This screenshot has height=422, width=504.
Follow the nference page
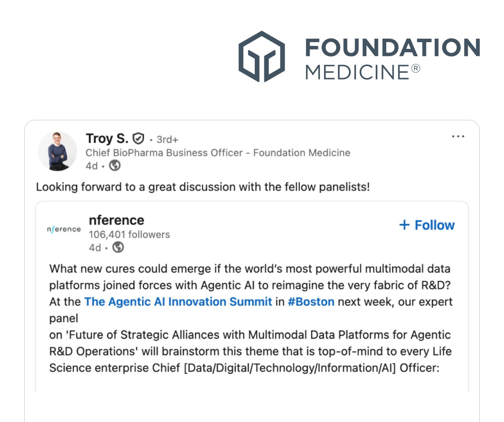(427, 225)
